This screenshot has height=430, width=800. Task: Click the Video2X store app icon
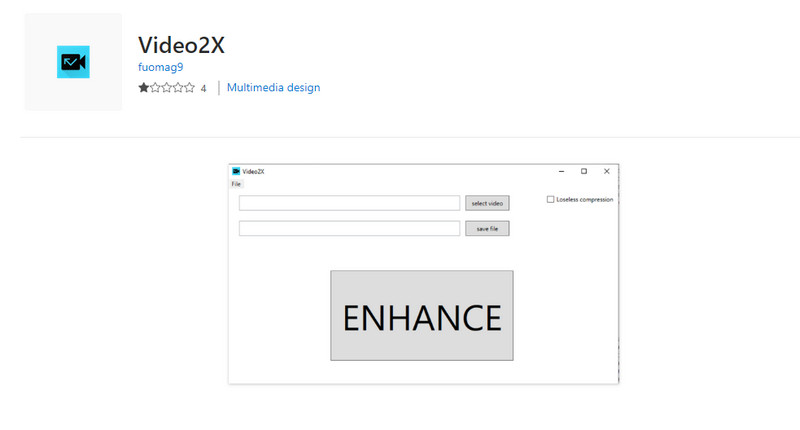[x=73, y=62]
